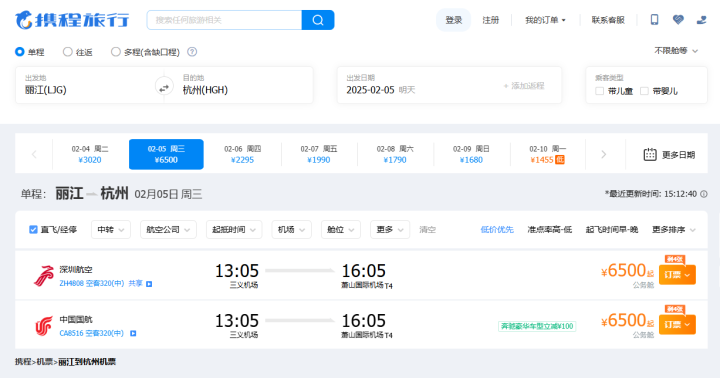
Task: Go to previous dates with left arrow
Action: 34,154
